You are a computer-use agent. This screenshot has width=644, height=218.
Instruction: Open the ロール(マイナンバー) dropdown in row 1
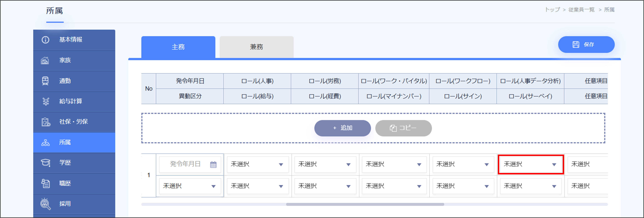394,186
